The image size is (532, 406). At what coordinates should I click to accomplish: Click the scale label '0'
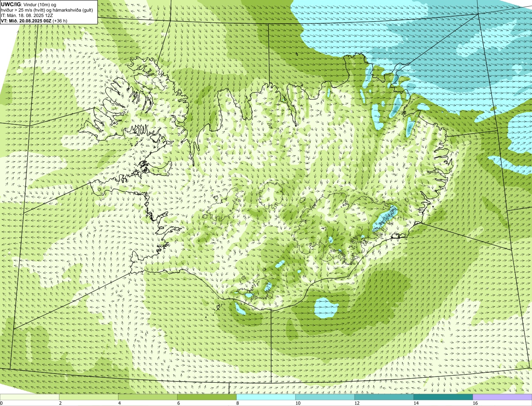1,403
